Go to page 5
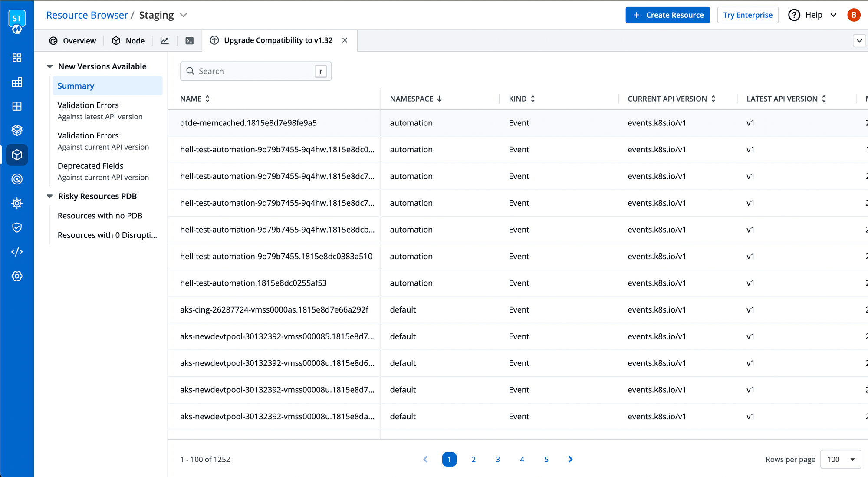 click(x=546, y=459)
